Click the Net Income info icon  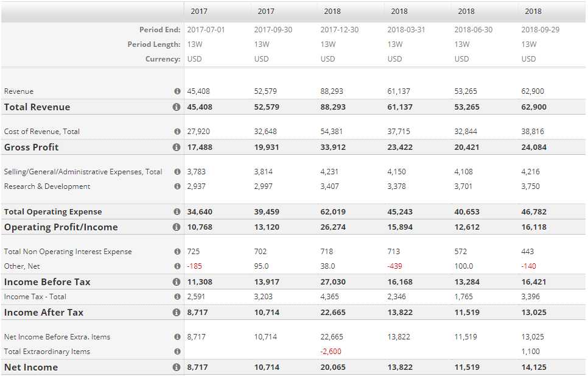pos(177,367)
